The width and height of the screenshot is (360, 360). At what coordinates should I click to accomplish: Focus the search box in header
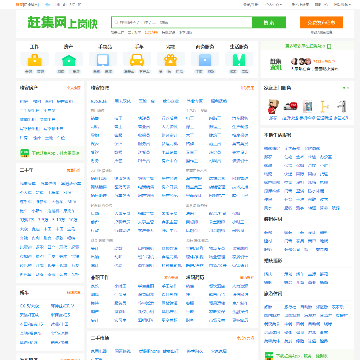(x=182, y=22)
